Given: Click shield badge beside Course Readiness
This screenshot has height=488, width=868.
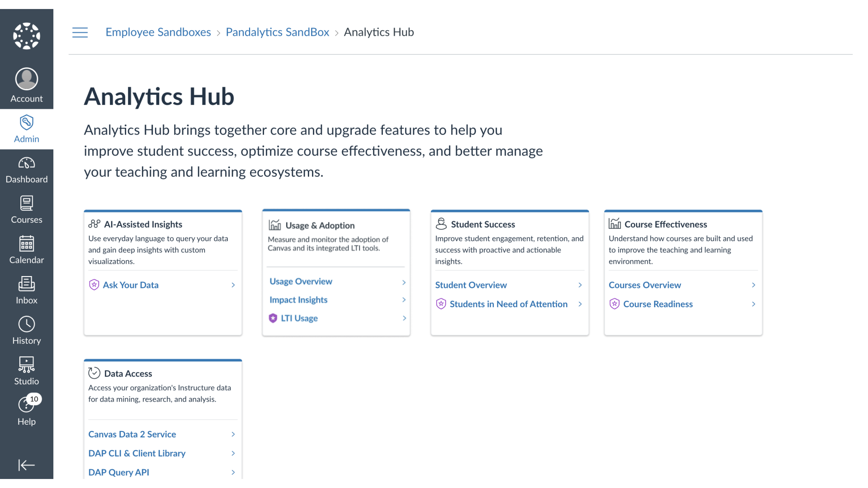Looking at the screenshot, I should [614, 304].
